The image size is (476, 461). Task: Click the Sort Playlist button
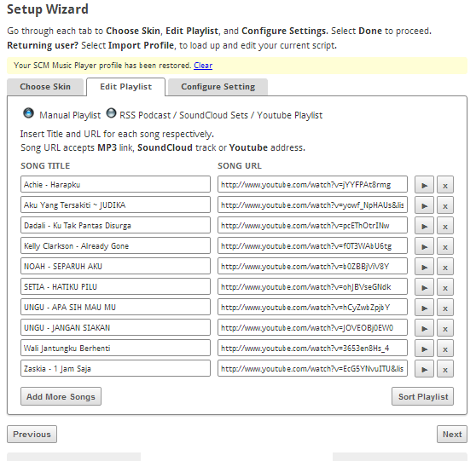point(422,396)
